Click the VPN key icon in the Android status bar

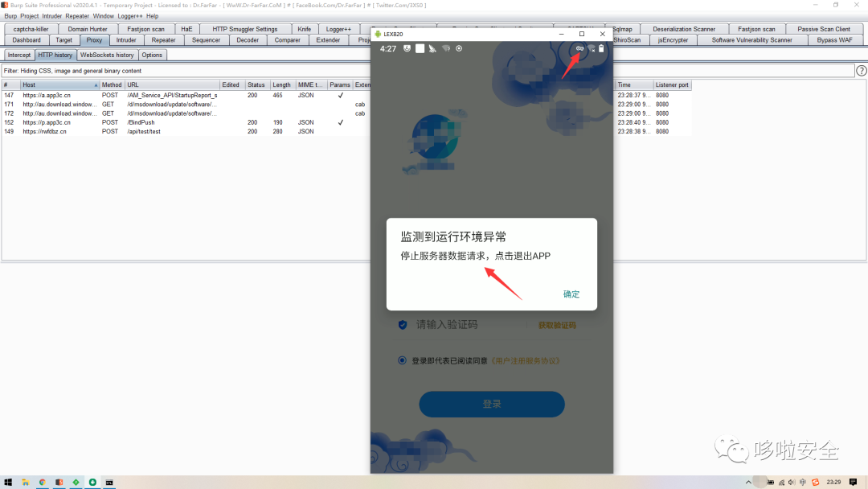coord(579,49)
